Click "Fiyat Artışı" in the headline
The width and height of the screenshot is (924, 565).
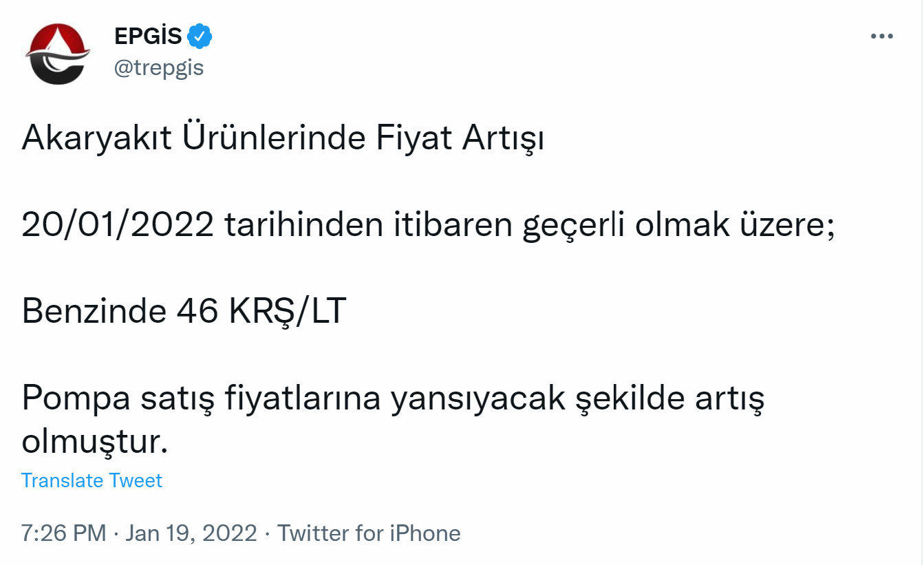tap(460, 140)
